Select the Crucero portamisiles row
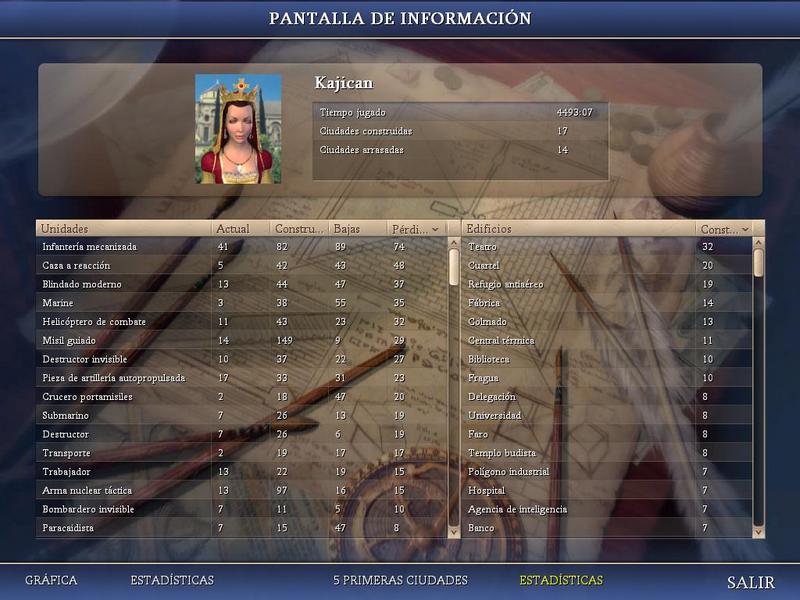 pyautogui.click(x=242, y=396)
